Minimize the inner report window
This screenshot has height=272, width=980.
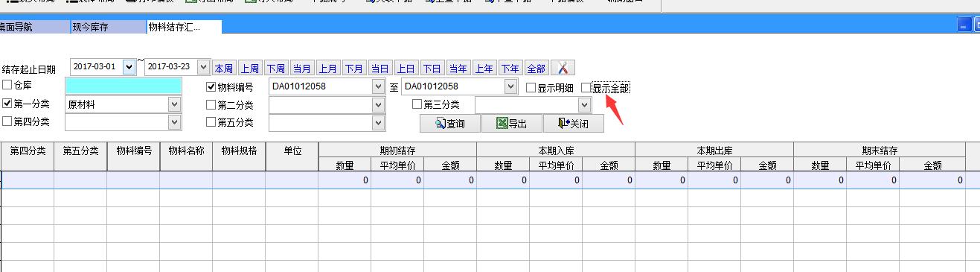pos(964,25)
